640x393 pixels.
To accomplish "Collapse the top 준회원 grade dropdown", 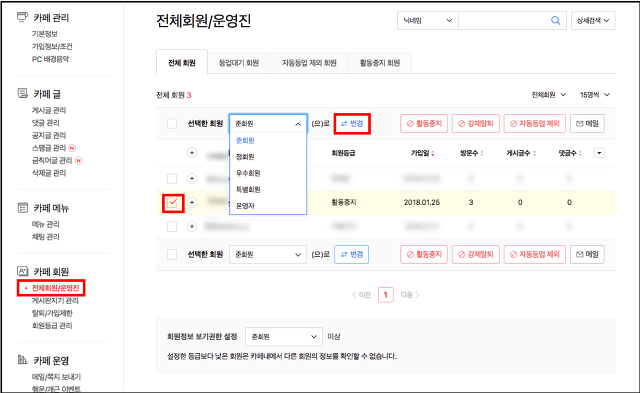I will click(x=268, y=124).
